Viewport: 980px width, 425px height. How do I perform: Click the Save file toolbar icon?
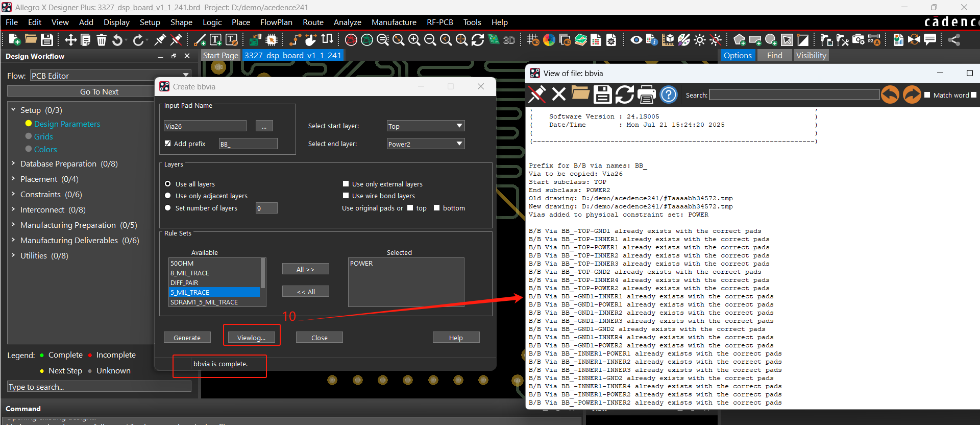[x=47, y=40]
